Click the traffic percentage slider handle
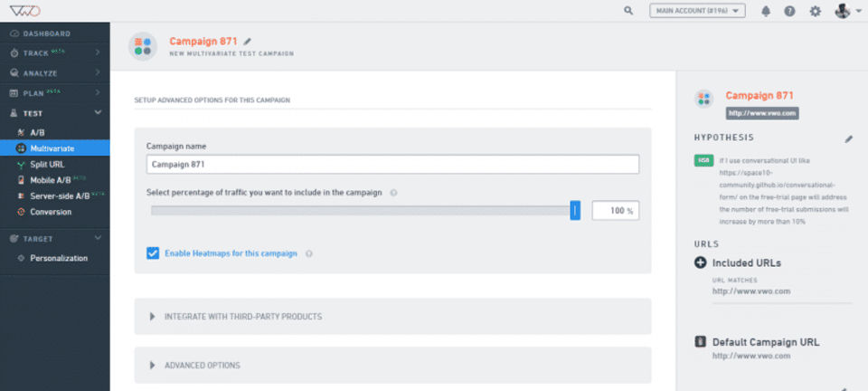Image resolution: width=868 pixels, height=391 pixels. point(575,211)
